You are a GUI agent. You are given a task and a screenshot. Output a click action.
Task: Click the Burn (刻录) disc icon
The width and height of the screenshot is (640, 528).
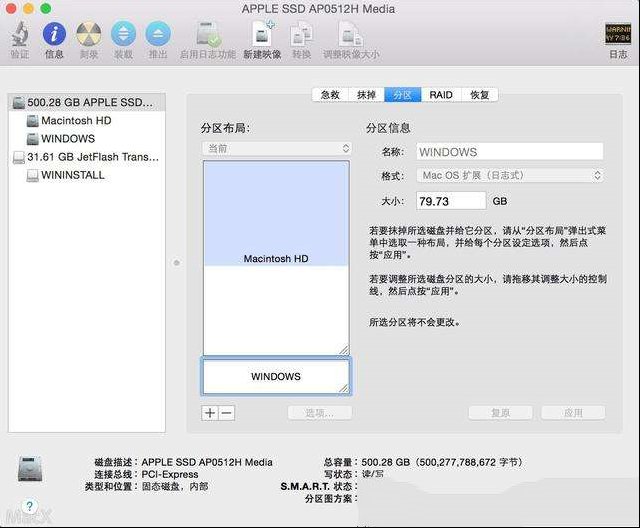89,34
